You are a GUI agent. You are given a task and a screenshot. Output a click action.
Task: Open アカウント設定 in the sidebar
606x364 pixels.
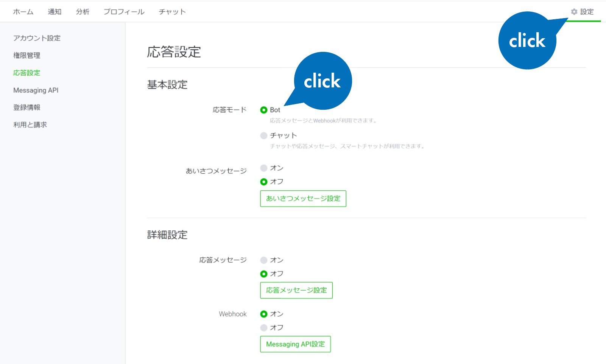pyautogui.click(x=37, y=38)
